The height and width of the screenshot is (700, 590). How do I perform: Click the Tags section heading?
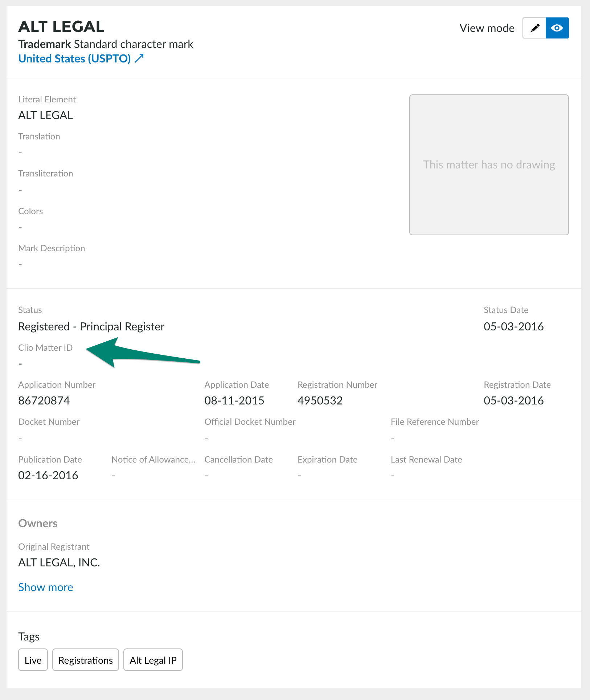(29, 636)
